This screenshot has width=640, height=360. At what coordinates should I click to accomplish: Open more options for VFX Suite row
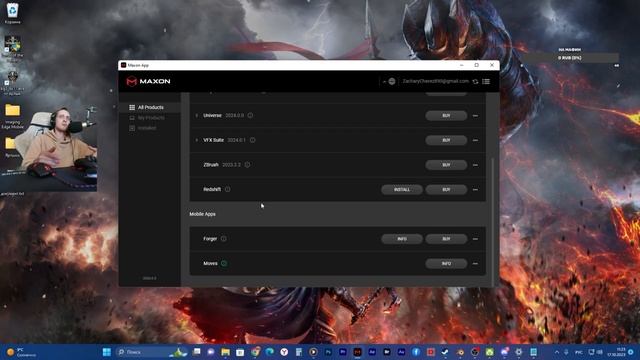[475, 140]
